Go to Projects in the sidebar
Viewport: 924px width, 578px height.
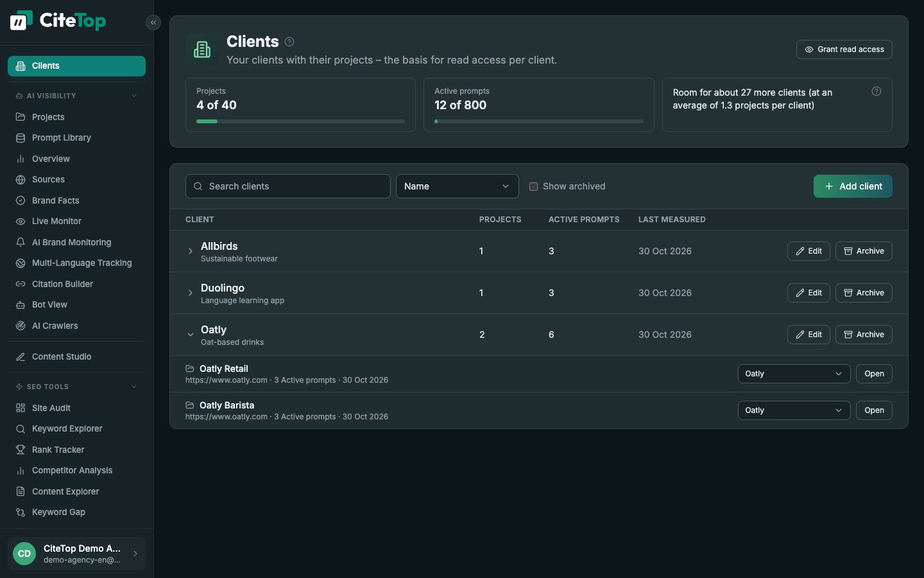[x=76, y=117]
